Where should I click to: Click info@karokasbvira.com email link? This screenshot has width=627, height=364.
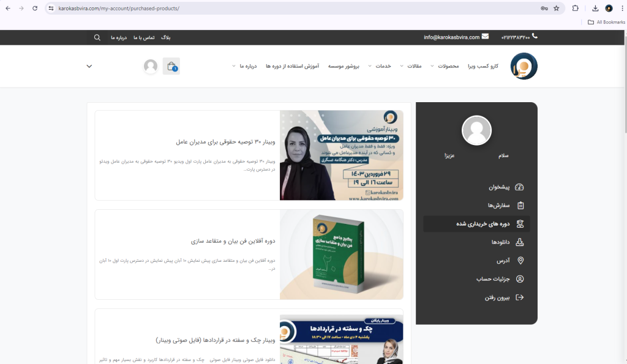coord(451,37)
